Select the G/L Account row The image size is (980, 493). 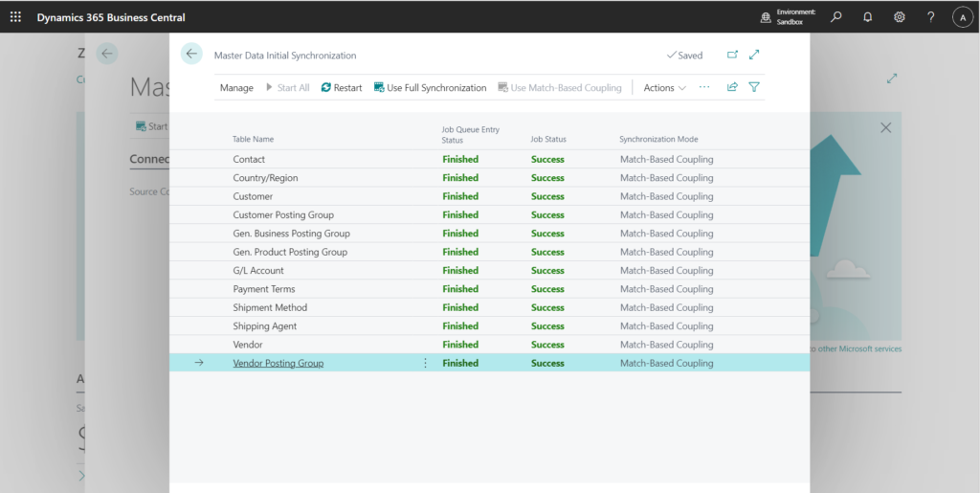coord(489,271)
